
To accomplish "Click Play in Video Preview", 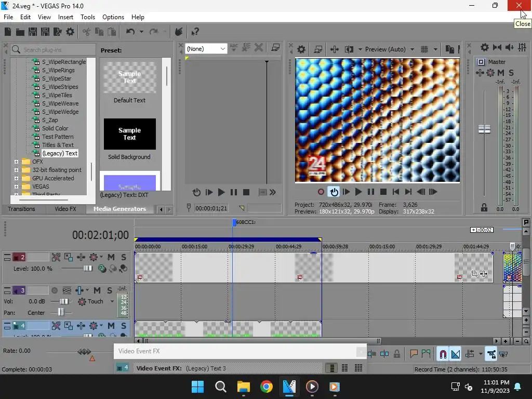I will [x=358, y=192].
